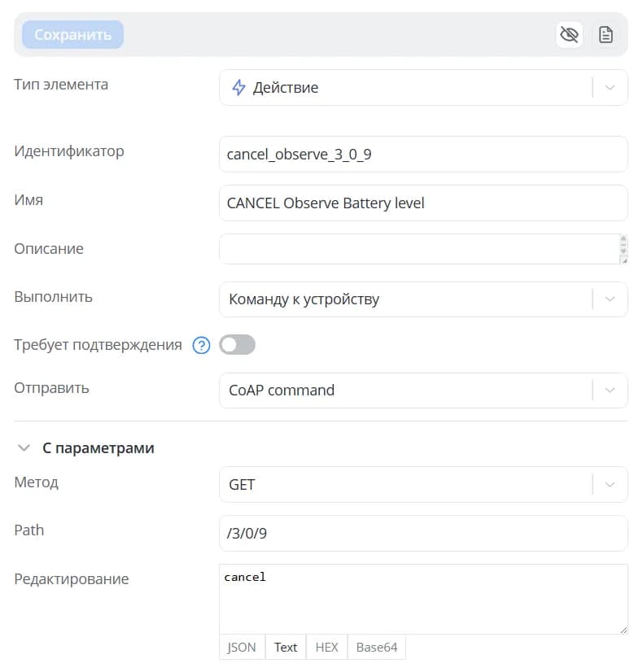Expand the CoAP command dropdown
Viewport: 643px width, 672px height.
click(423, 391)
